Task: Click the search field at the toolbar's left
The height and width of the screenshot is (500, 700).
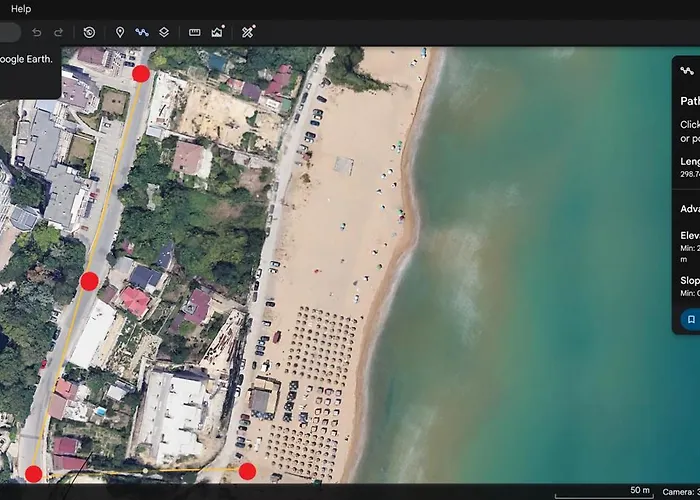Action: click(x=10, y=32)
